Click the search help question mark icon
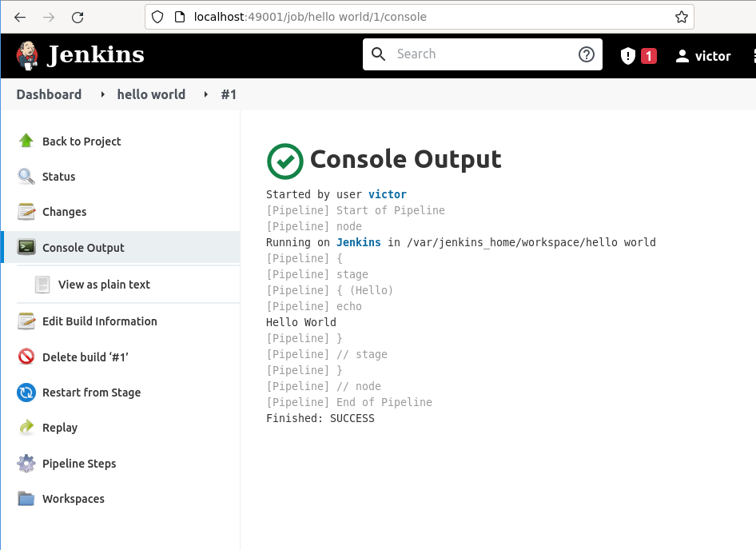This screenshot has height=550, width=756. tap(587, 54)
